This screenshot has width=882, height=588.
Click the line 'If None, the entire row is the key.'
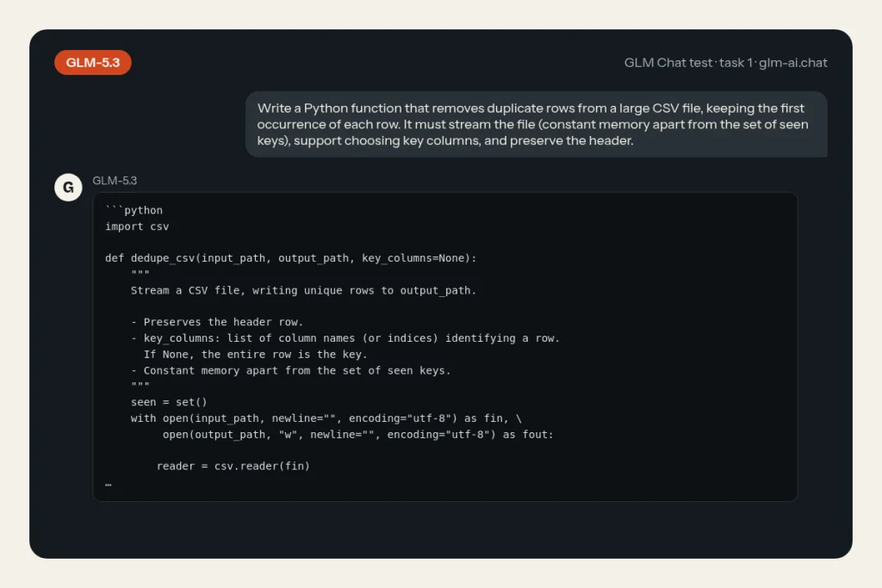tap(255, 355)
